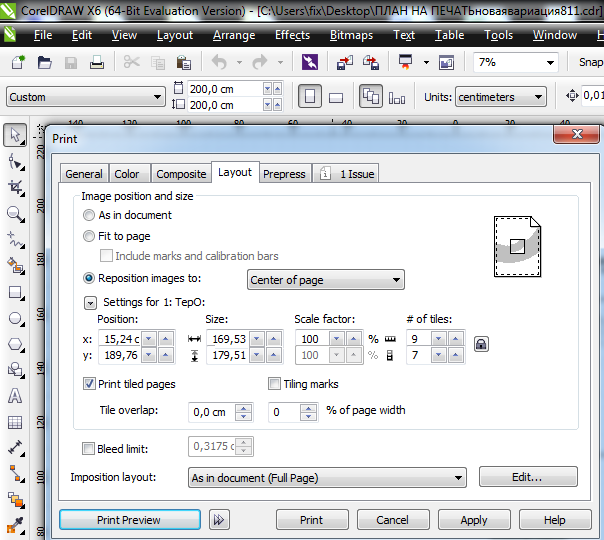The image size is (604, 540).
Task: Enable the 'Tiling marks' checkbox
Action: [x=275, y=383]
